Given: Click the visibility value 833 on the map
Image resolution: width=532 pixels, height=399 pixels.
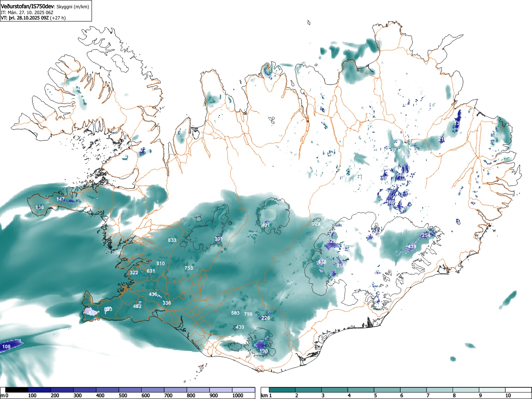Looking at the screenshot, I should [x=172, y=240].
